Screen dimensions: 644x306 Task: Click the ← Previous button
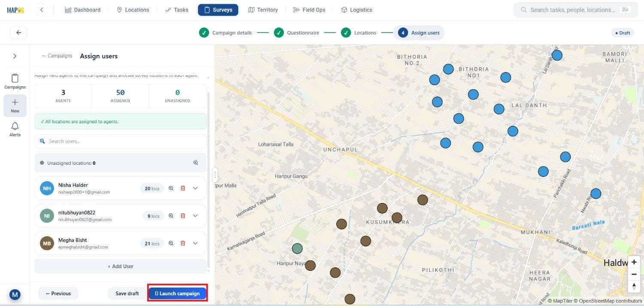coord(58,294)
